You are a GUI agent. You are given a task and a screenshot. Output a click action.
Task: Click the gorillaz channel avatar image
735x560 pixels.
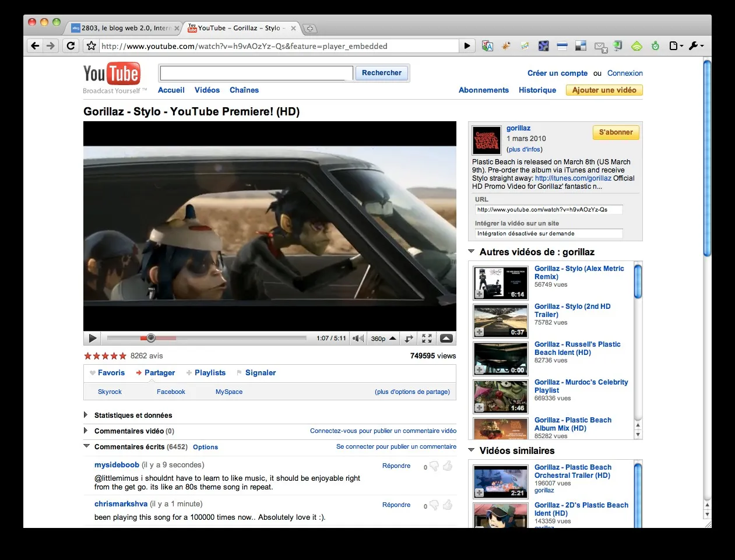486,140
